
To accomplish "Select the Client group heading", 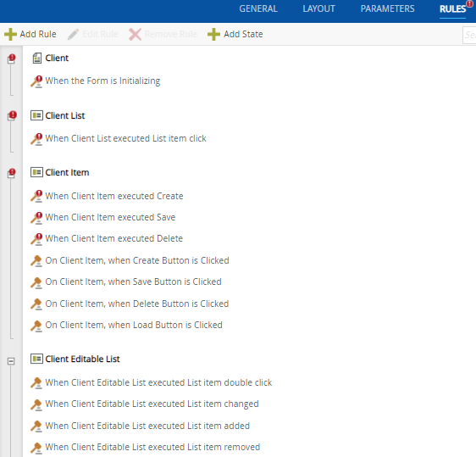I will [57, 58].
